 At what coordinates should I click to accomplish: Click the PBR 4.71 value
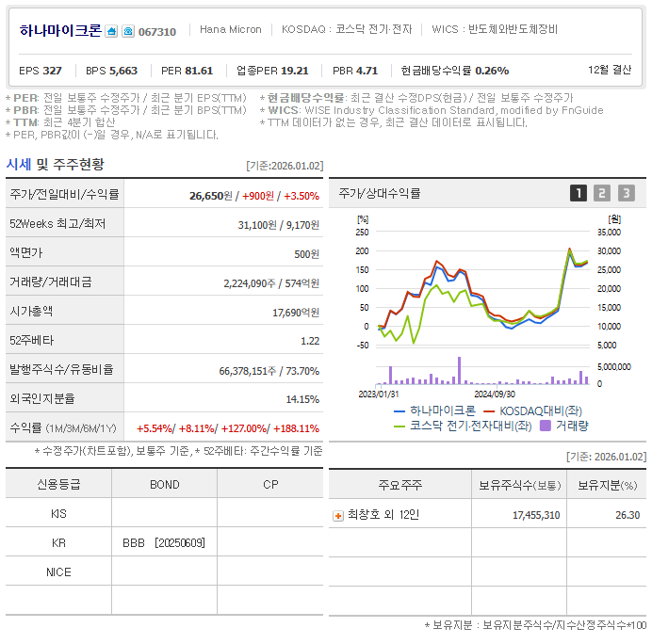pyautogui.click(x=355, y=71)
